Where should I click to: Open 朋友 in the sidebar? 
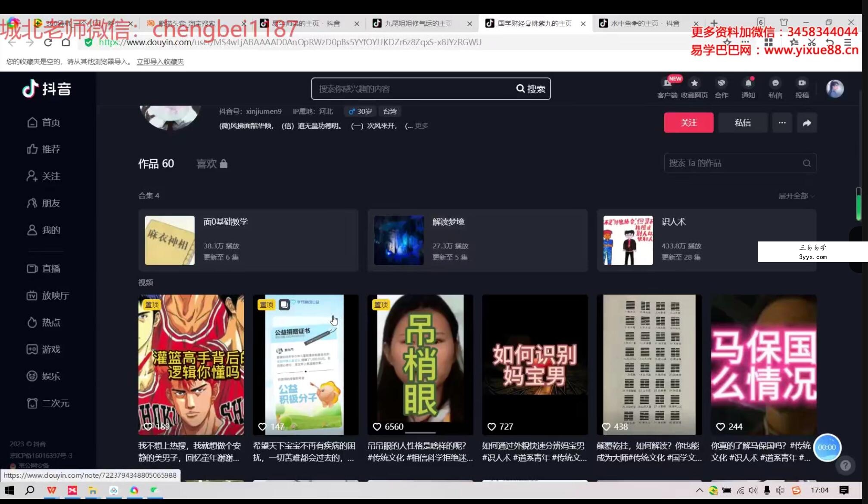coord(44,203)
